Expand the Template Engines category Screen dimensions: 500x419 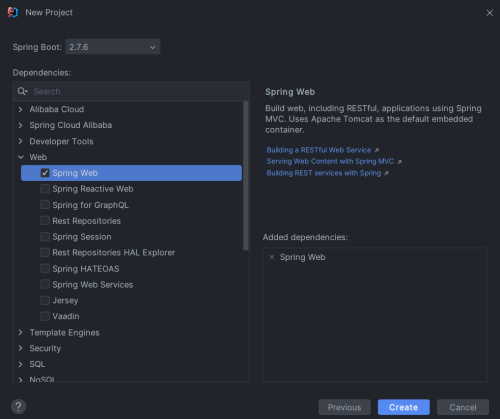(21, 332)
